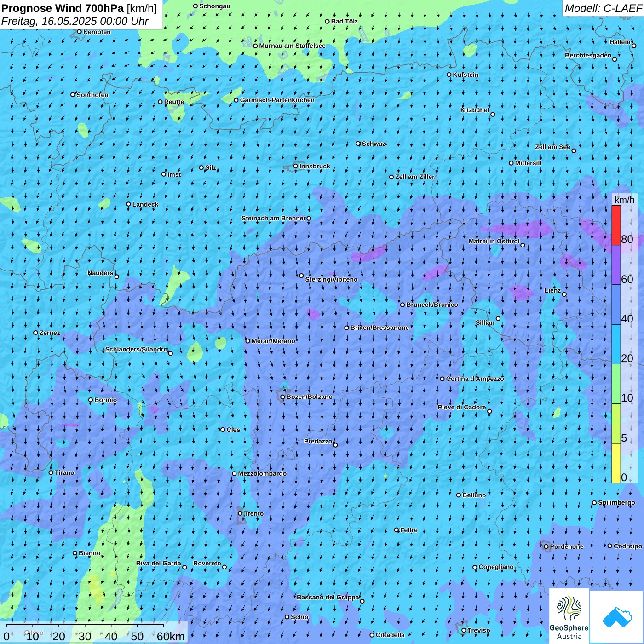Click the Reutte city label
Image resolution: width=644 pixels, height=644 pixels.
click(x=174, y=102)
